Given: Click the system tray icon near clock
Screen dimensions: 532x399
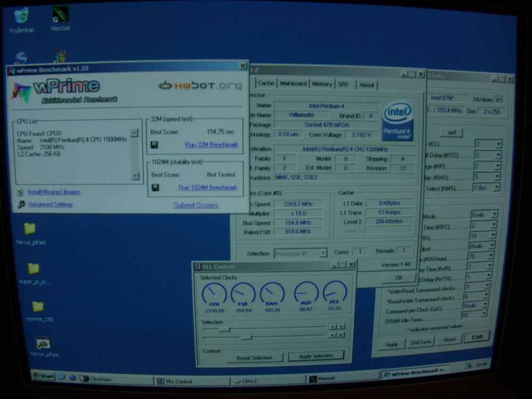Looking at the screenshot, I should pyautogui.click(x=470, y=365).
